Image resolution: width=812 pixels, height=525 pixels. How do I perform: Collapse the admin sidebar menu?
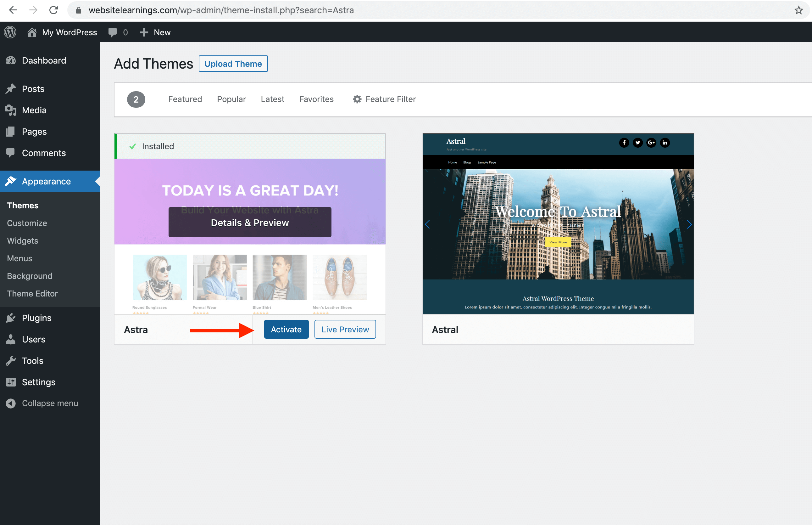(x=50, y=403)
